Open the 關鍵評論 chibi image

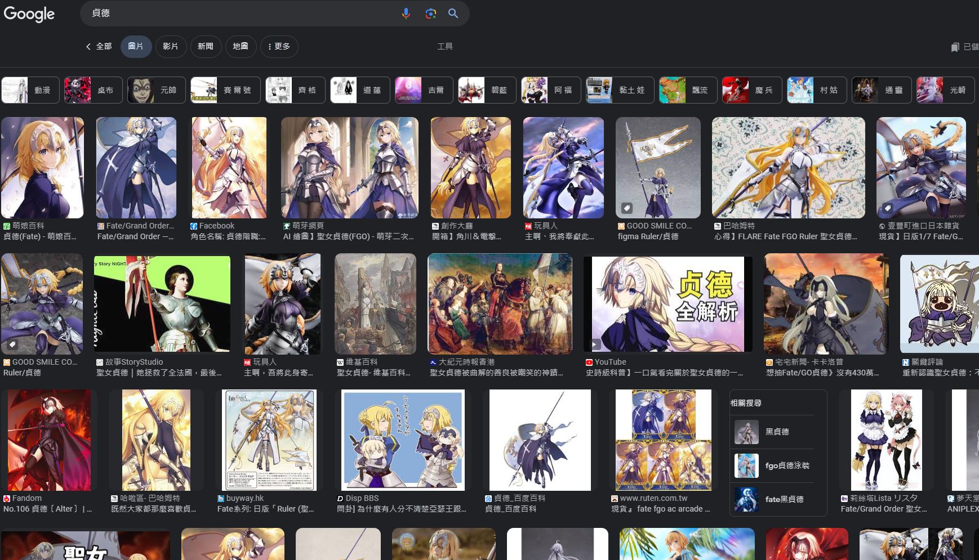click(x=939, y=304)
